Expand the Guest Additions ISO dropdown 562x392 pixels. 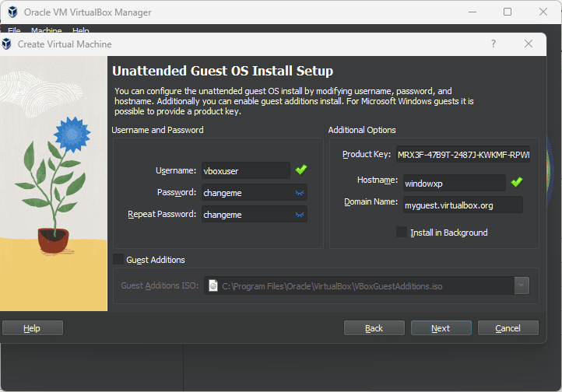point(521,286)
